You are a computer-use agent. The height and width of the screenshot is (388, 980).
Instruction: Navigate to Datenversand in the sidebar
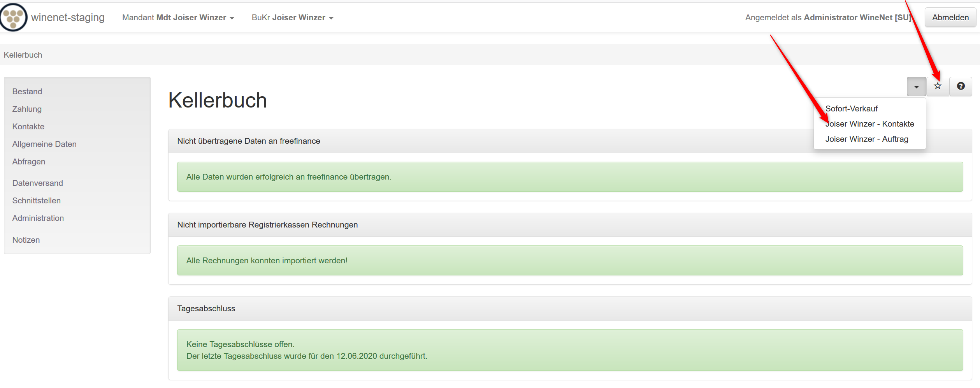38,183
